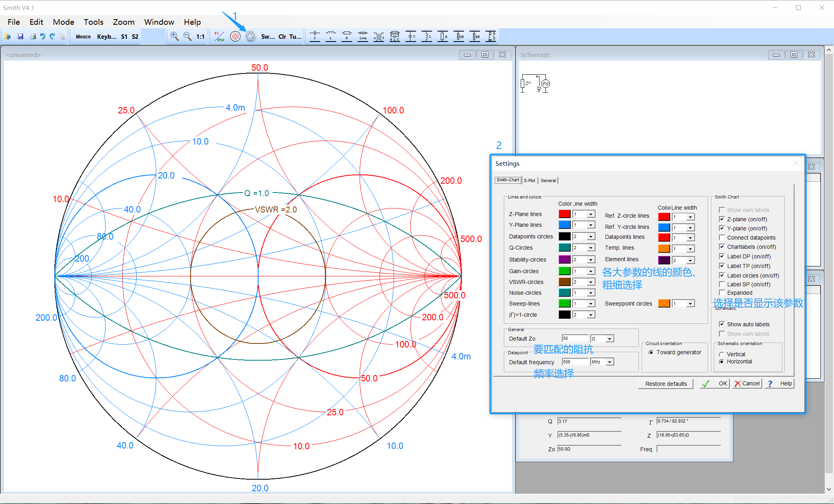Select the Vertical schematic orientation
Screen dimensions: 834x504
tap(721, 354)
